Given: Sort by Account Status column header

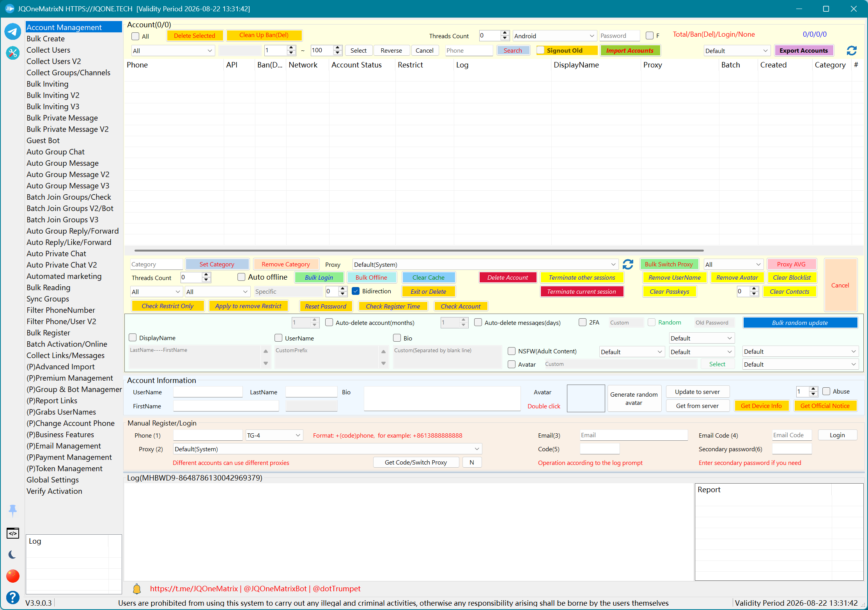Looking at the screenshot, I should point(356,65).
